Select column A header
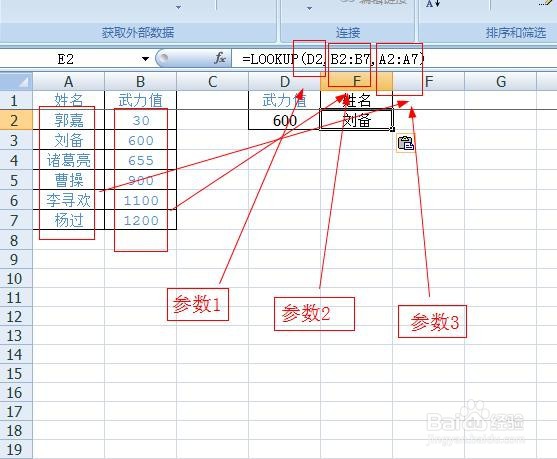 coord(69,82)
